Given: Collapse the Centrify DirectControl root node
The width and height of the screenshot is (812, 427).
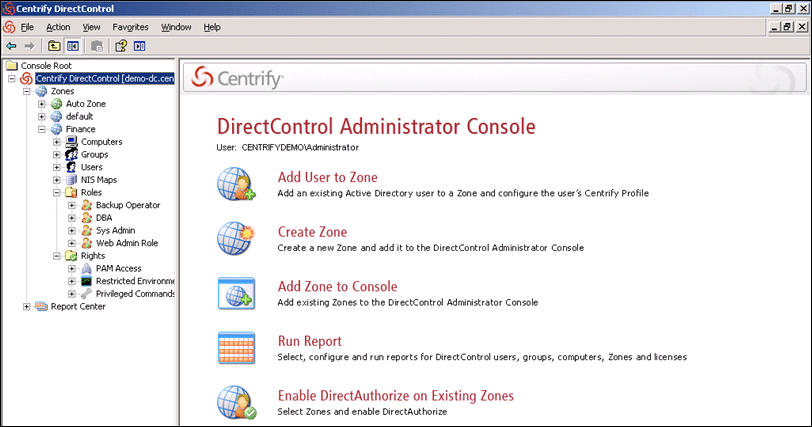Looking at the screenshot, I should point(11,79).
